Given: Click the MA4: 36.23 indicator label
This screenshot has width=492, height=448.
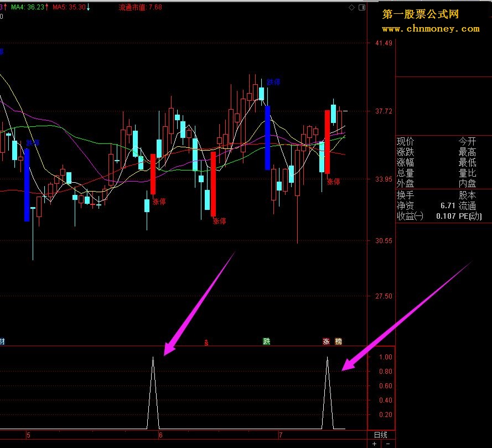Looking at the screenshot, I should tap(30, 7).
